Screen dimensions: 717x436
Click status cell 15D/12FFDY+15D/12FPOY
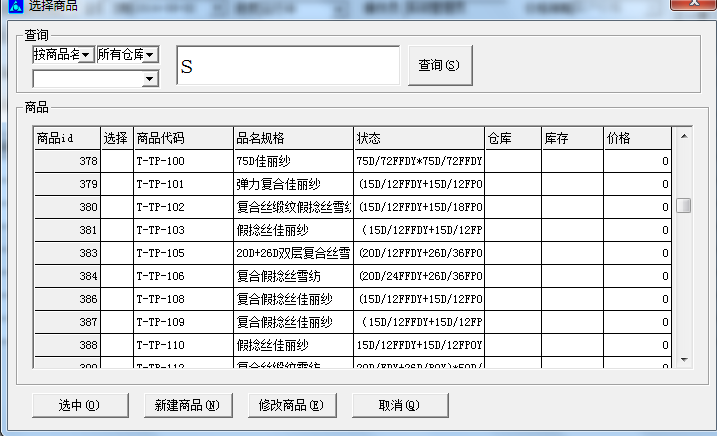click(x=419, y=345)
